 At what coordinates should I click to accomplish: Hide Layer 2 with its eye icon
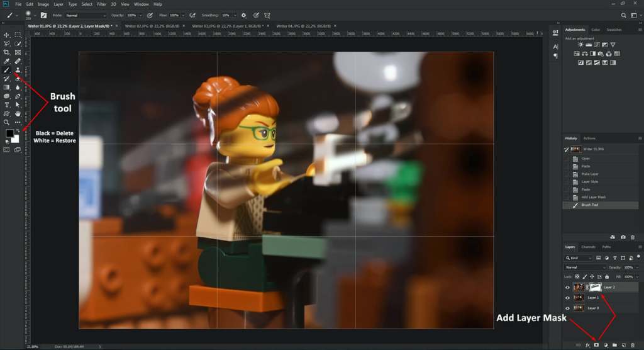568,287
